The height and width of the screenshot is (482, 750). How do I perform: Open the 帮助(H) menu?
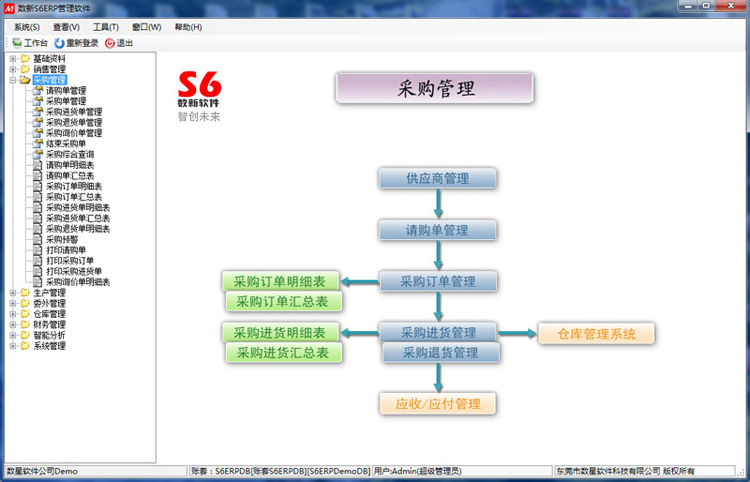tap(188, 27)
